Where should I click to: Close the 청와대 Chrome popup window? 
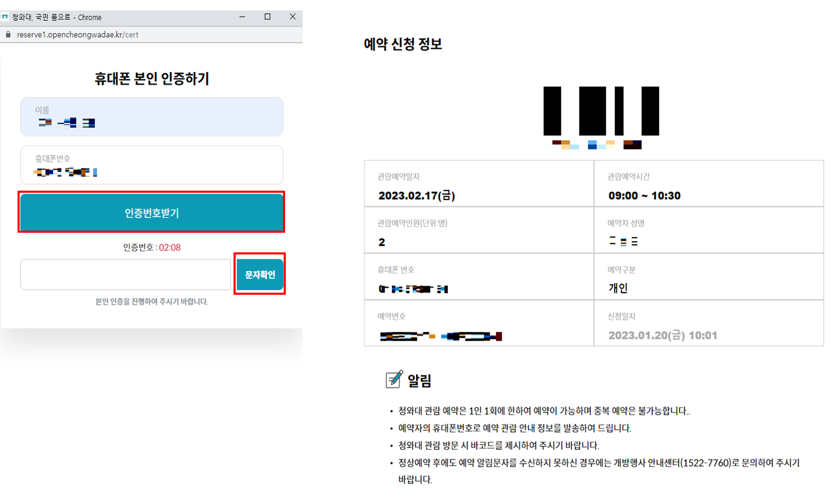coord(293,17)
